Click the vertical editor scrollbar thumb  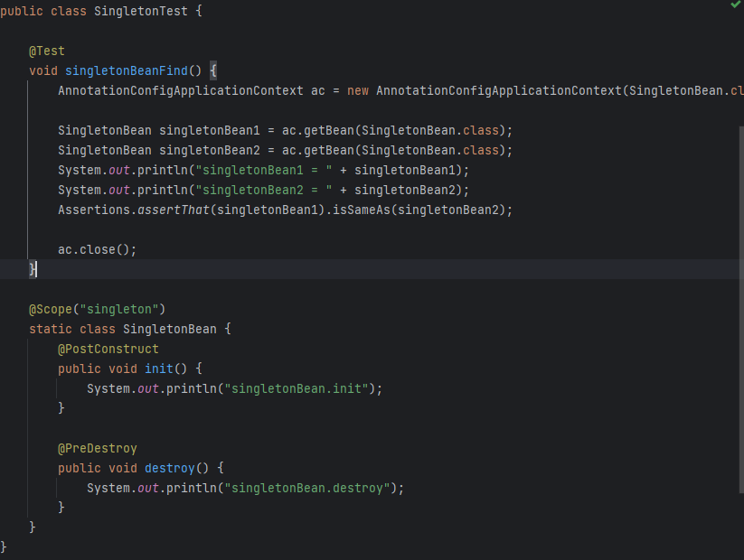tap(741, 310)
